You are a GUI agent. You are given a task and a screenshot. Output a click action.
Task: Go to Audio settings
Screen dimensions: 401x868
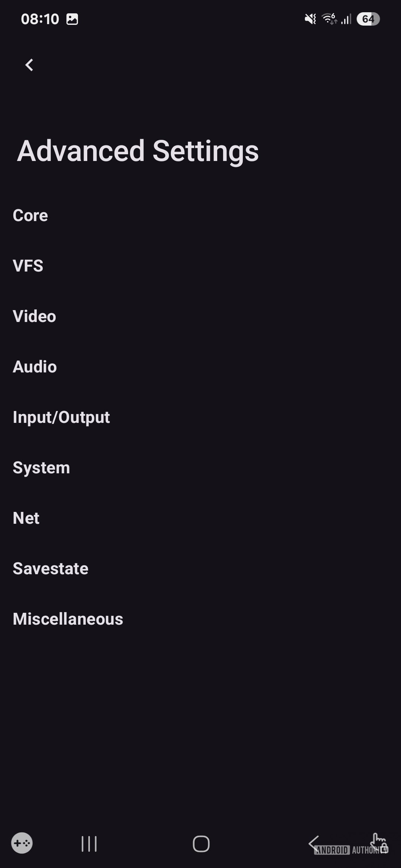pyautogui.click(x=35, y=367)
